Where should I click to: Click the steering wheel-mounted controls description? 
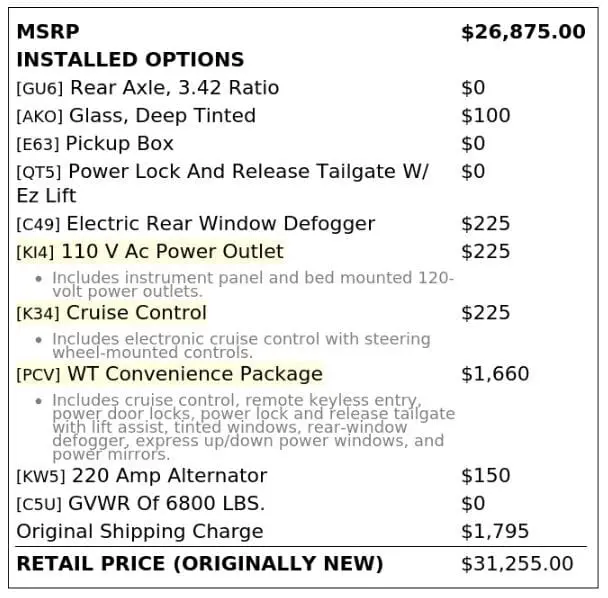click(x=241, y=346)
